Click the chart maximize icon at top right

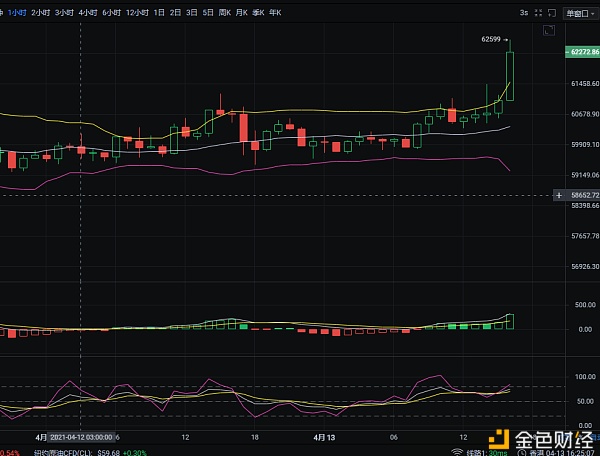pos(549,30)
